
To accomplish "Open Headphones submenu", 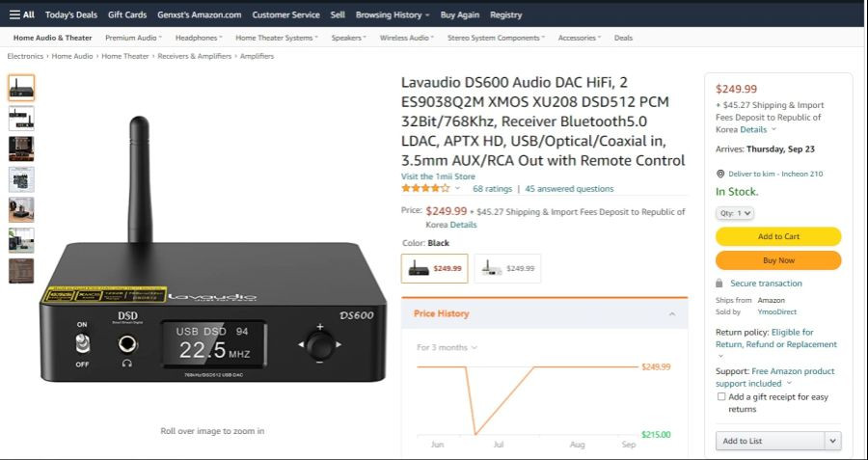I will tap(199, 38).
